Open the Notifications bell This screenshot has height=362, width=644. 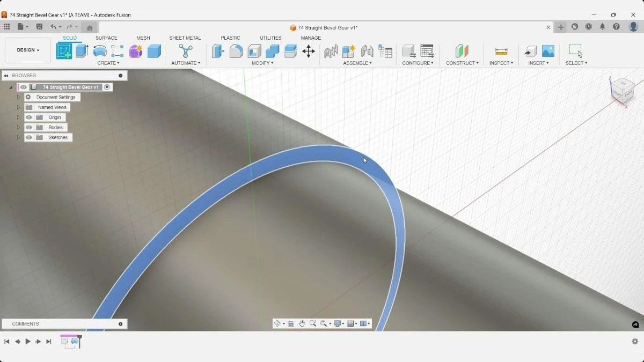(603, 27)
